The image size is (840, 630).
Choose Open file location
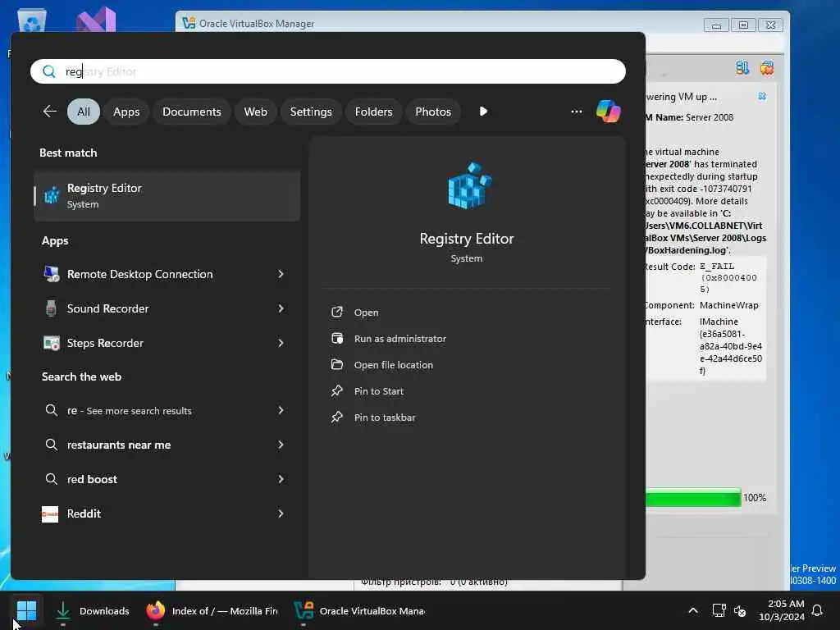(393, 365)
